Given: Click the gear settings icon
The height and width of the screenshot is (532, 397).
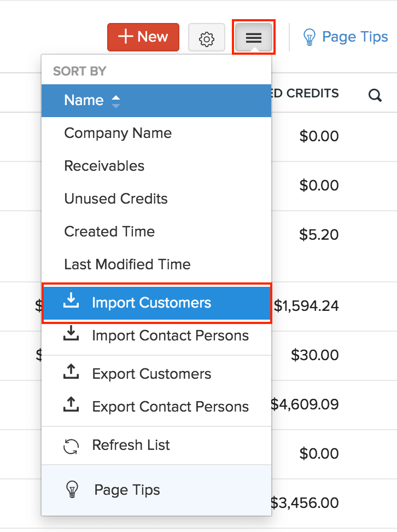Looking at the screenshot, I should pos(206,38).
